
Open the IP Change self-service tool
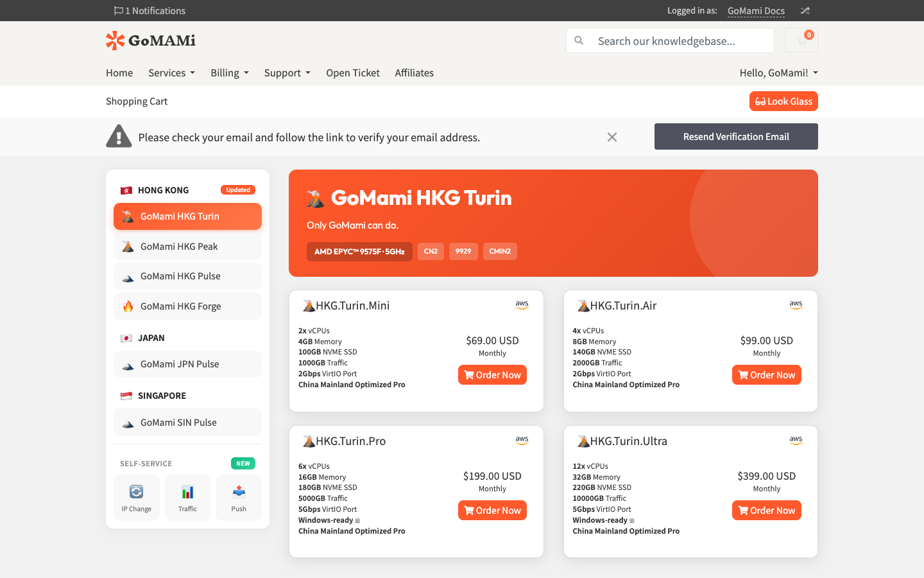click(x=137, y=498)
